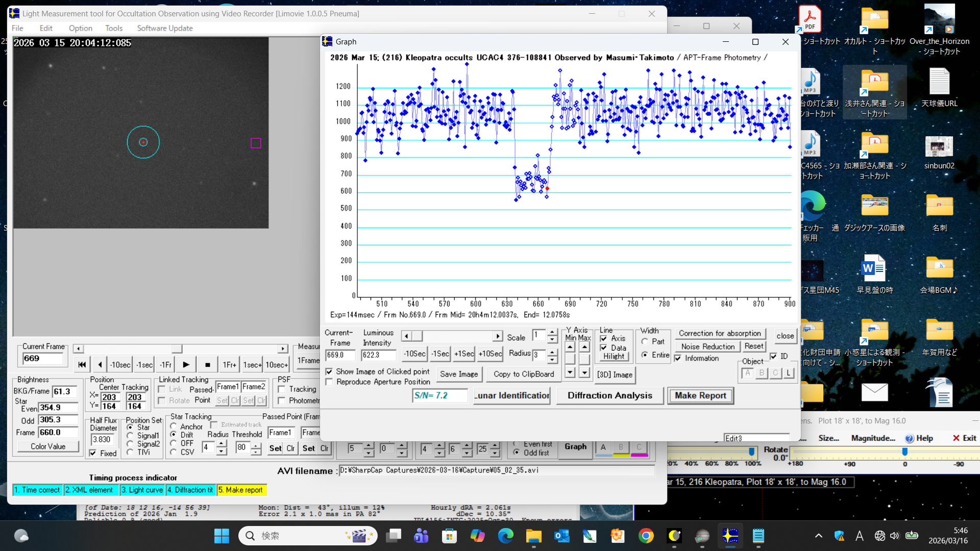
Task: Jump to first frame button
Action: pos(82,365)
